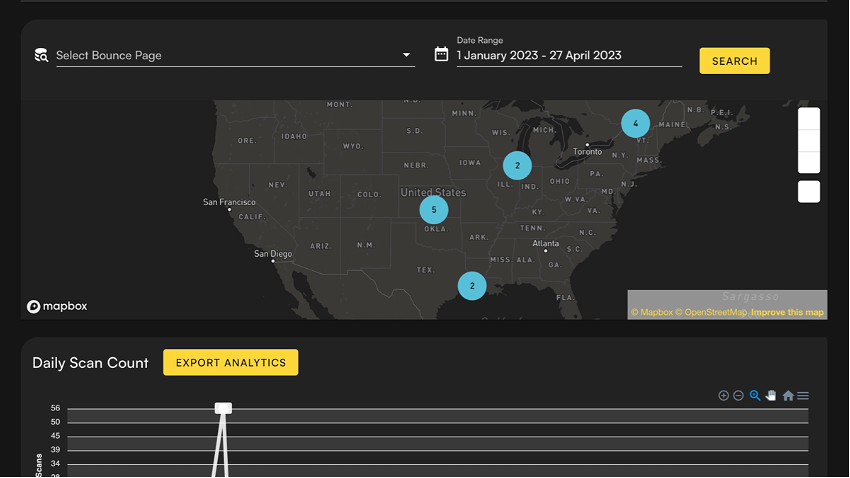Click the bounce page search icon
Viewport: 850px width, 478px height.
41,55
